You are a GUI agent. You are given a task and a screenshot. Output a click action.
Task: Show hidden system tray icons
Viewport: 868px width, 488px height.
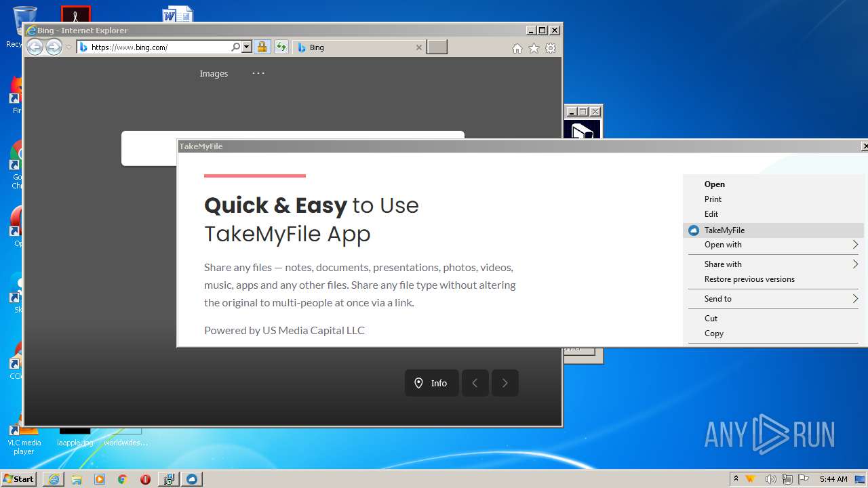tap(736, 479)
